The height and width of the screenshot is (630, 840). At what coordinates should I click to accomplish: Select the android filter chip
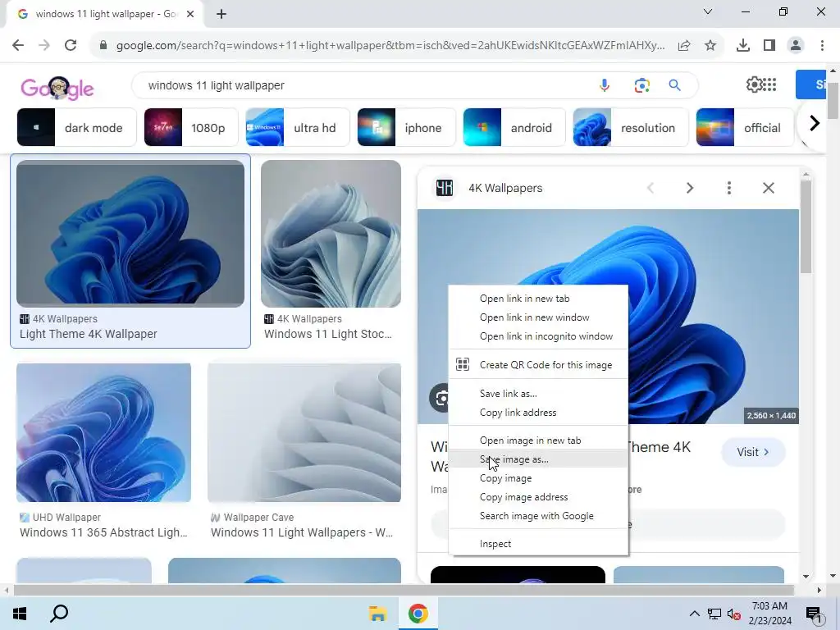point(514,127)
